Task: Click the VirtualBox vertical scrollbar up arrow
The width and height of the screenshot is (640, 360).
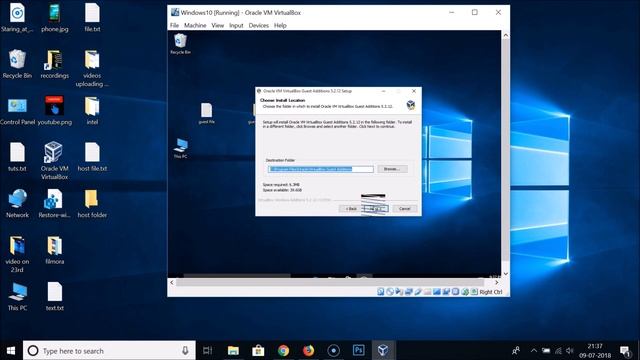Action: pyautogui.click(x=506, y=35)
